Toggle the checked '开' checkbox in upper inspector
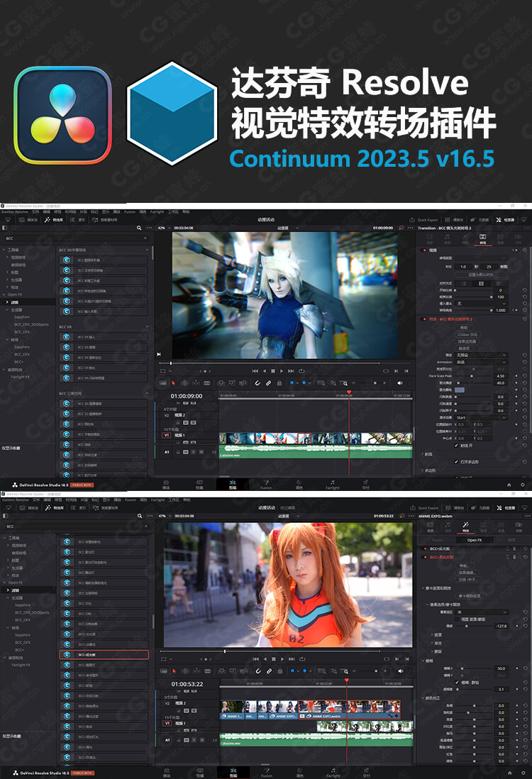This screenshot has height=779, width=532. point(457,445)
